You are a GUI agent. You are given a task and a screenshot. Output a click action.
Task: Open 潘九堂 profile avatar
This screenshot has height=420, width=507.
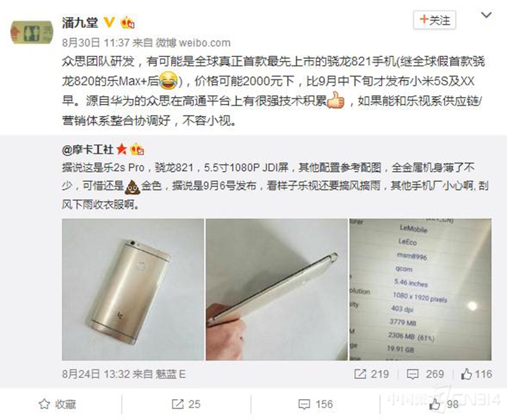coord(32,32)
